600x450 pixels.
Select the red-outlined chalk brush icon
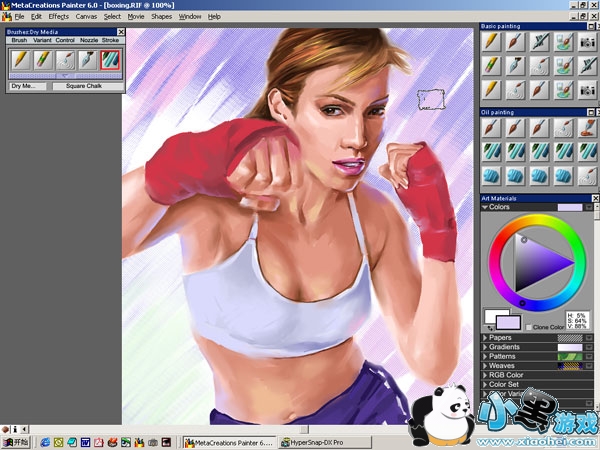click(110, 60)
